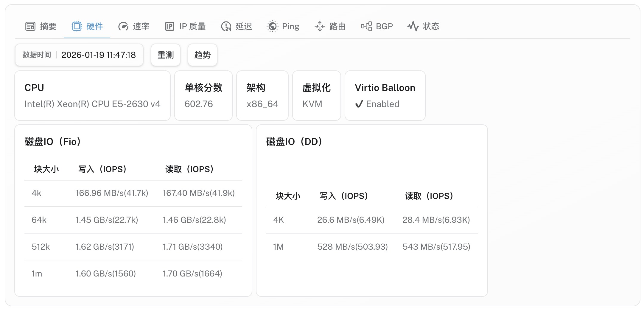The image size is (644, 309).
Task: Click the Fio 4k write speed value
Action: [x=112, y=193]
